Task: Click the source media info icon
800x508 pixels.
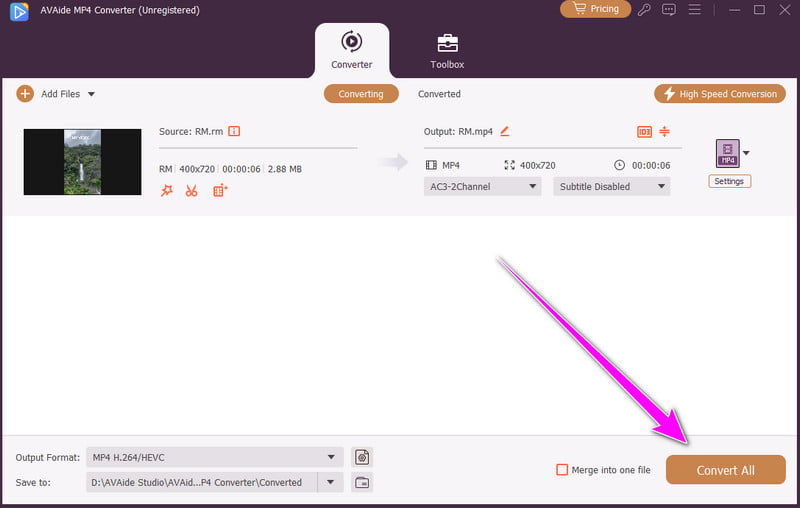Action: point(234,131)
